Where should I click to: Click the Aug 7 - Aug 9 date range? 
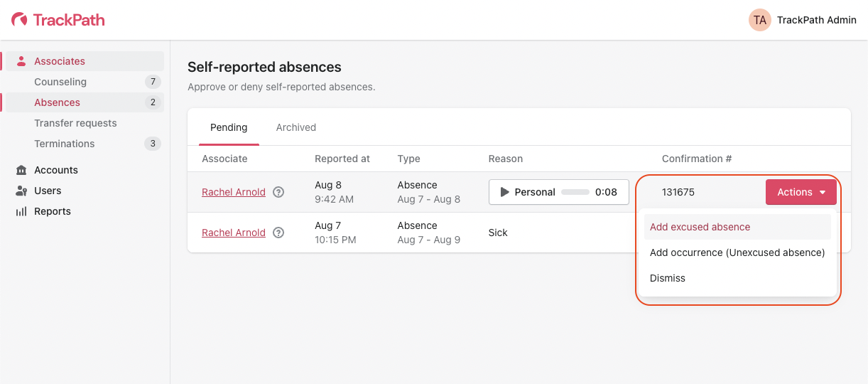pyautogui.click(x=429, y=240)
